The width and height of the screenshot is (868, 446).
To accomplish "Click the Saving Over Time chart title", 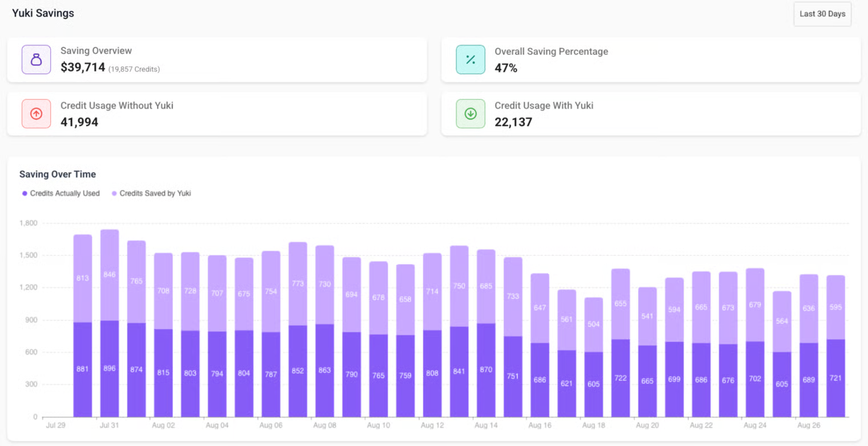I will [58, 174].
